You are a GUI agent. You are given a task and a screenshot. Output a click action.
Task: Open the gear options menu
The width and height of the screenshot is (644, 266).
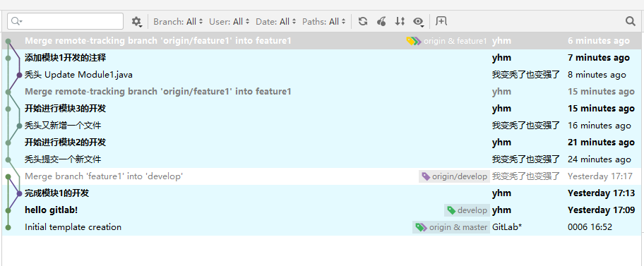coord(136,21)
